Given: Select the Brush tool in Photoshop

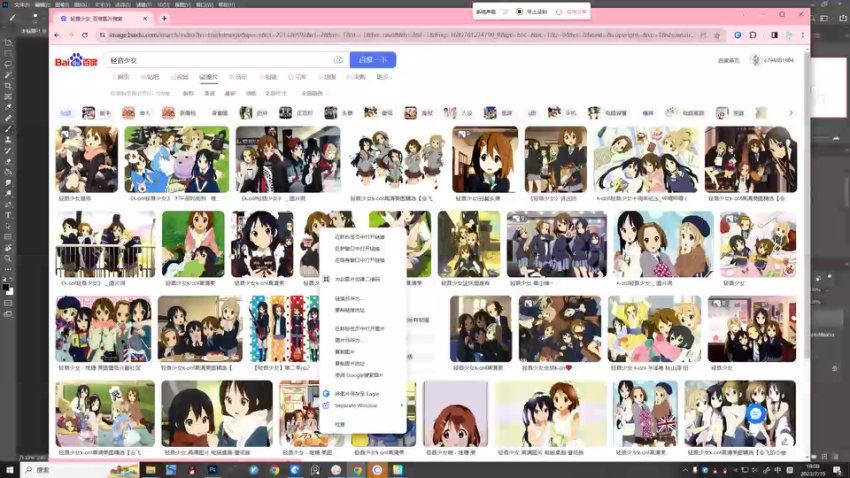Looking at the screenshot, I should 8,129.
